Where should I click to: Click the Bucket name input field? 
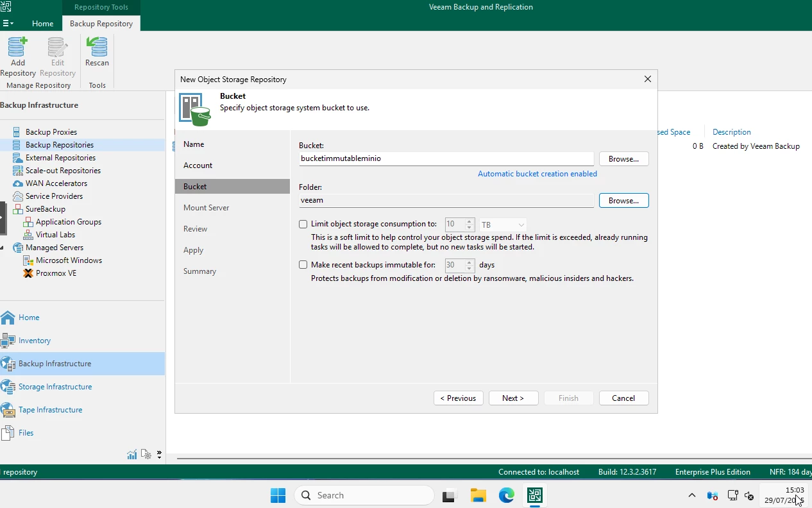pos(446,158)
